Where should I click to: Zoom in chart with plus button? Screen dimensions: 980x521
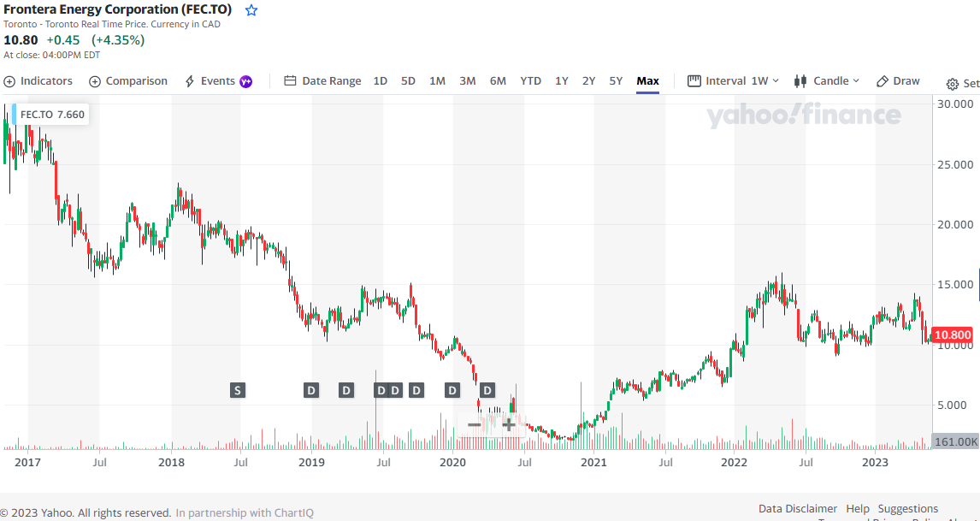tap(510, 425)
